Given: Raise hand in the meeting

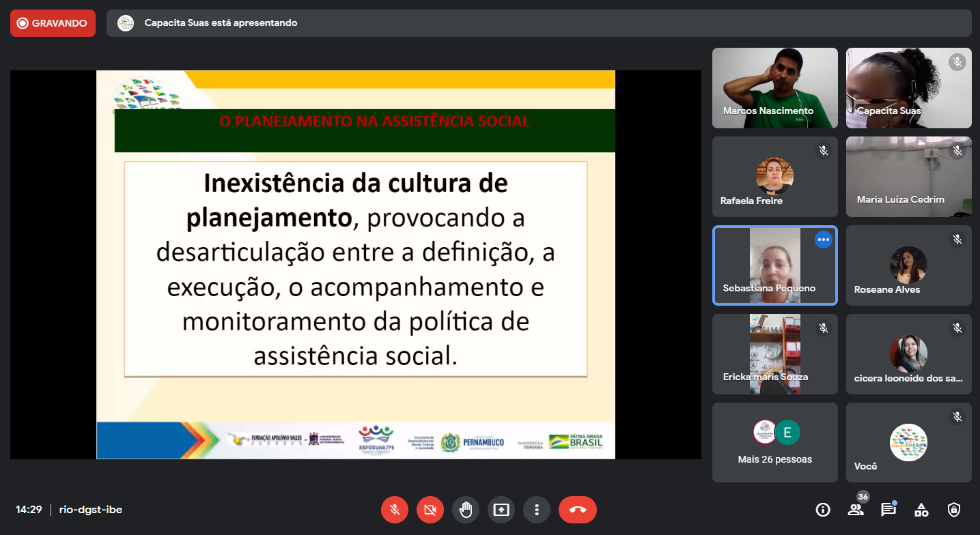Looking at the screenshot, I should pyautogui.click(x=466, y=510).
